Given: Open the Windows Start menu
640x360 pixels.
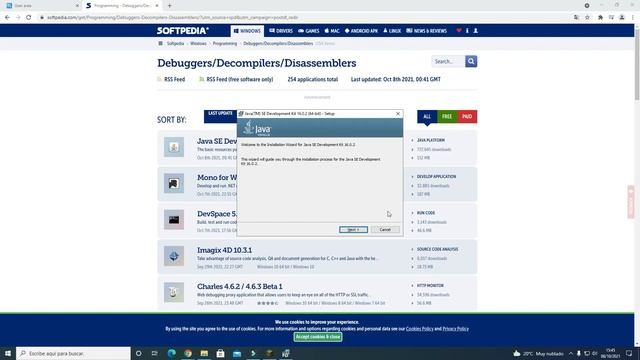Looking at the screenshot, I should click(8, 353).
